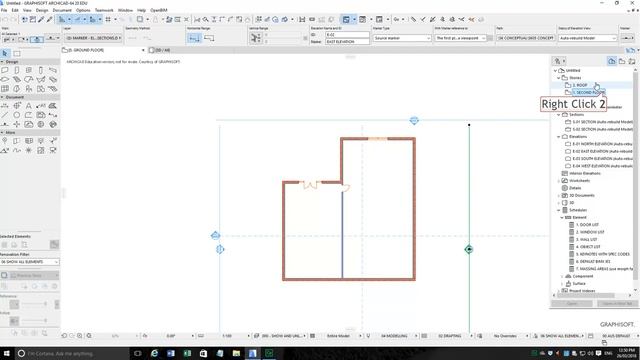
Task: Click the Name field EAST ELEVATION
Action: 347,42
